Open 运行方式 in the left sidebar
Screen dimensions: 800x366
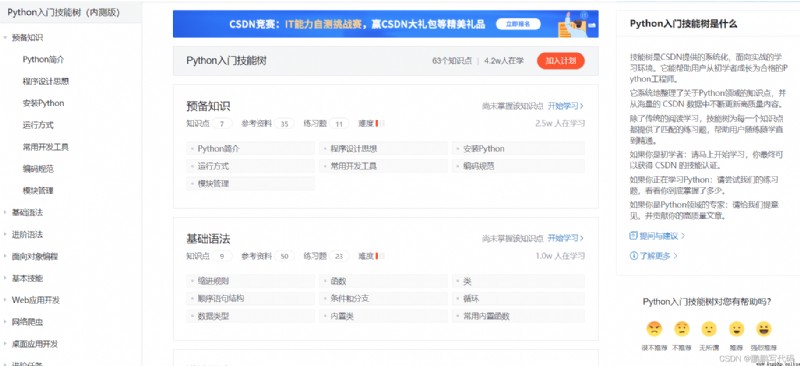point(38,125)
